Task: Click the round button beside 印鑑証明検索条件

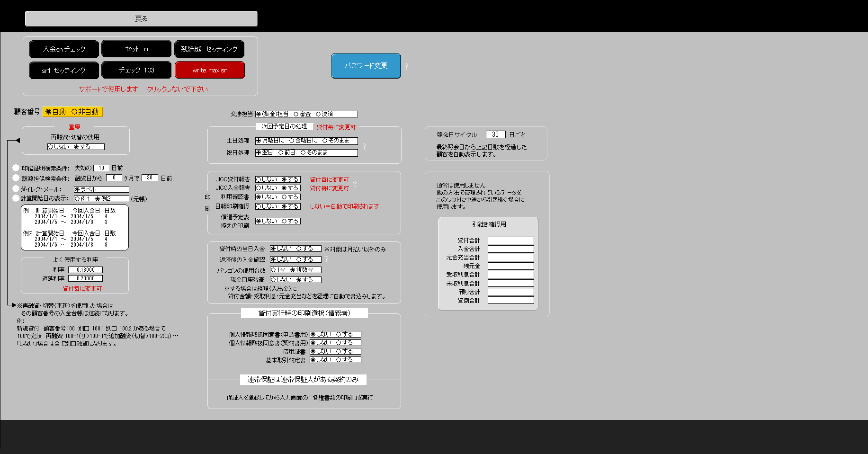Action: 16,168
